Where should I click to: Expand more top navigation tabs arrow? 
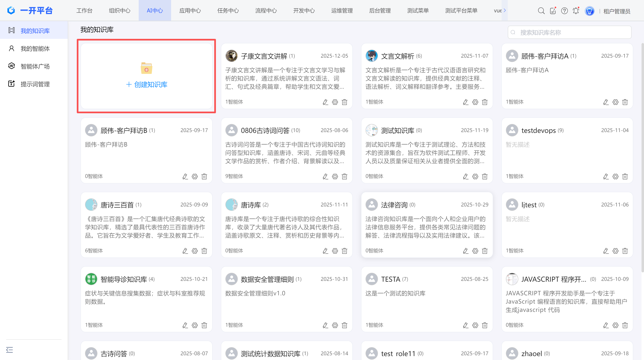[x=504, y=11]
